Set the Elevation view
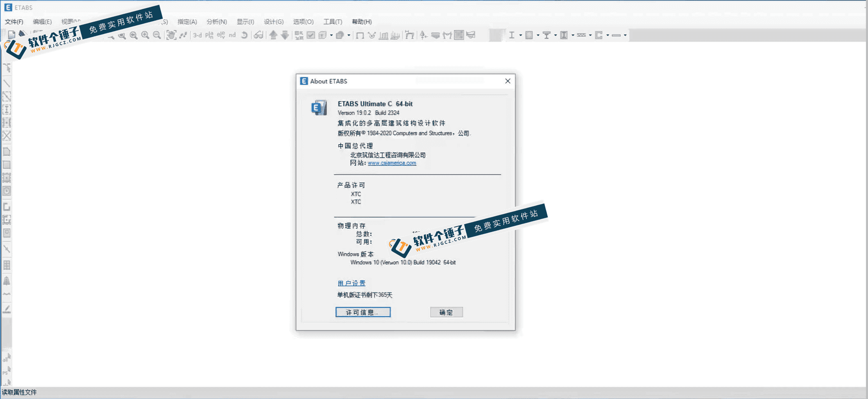The image size is (868, 399). click(x=221, y=35)
